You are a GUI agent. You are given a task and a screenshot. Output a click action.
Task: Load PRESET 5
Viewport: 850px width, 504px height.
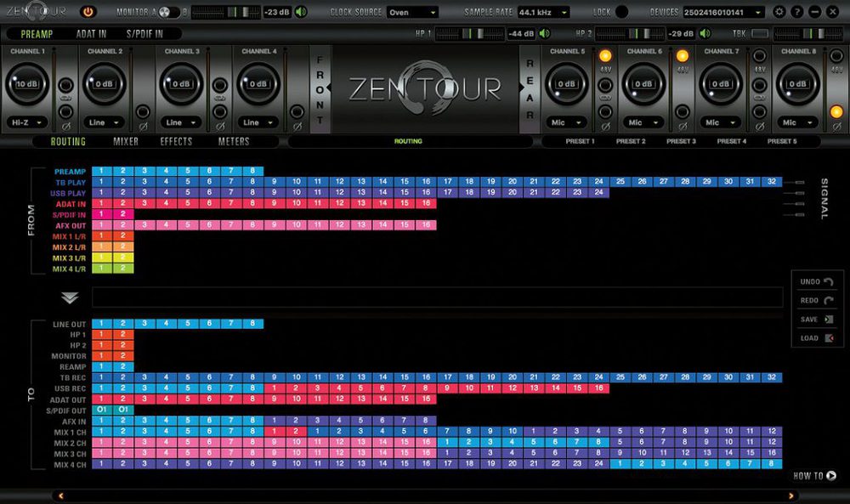coord(782,141)
